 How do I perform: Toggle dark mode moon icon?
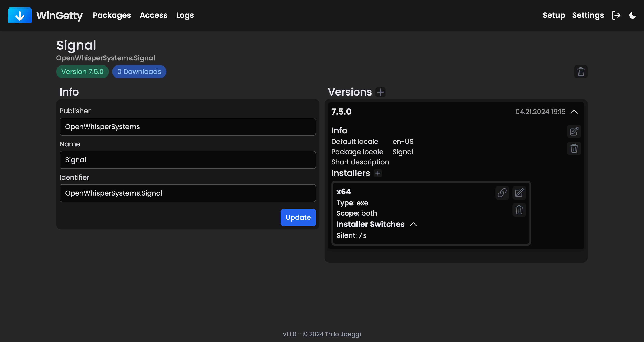point(632,15)
